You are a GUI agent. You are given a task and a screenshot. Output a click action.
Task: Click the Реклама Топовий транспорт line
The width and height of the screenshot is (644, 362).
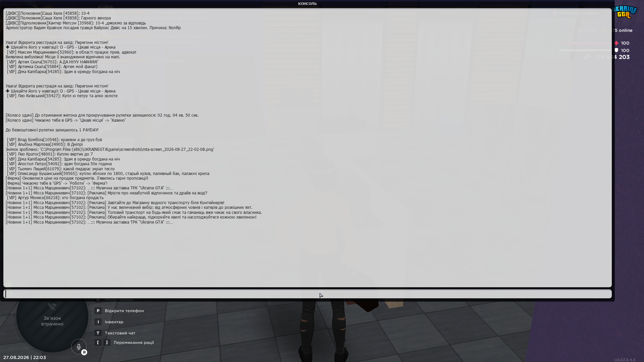coord(134,213)
